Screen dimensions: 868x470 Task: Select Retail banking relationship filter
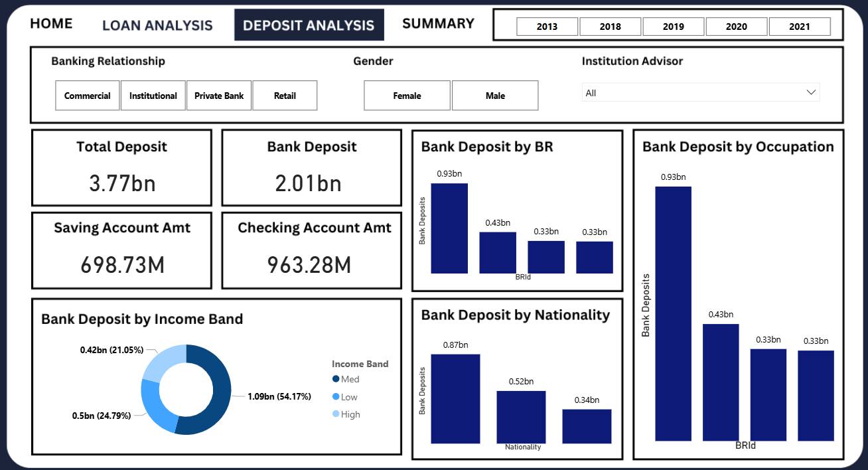pyautogui.click(x=285, y=96)
